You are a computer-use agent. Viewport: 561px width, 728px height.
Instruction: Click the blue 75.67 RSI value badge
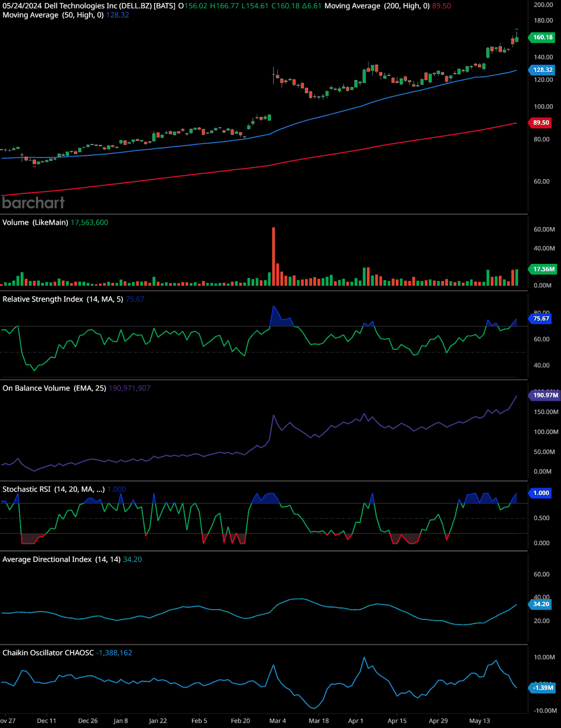tap(541, 319)
